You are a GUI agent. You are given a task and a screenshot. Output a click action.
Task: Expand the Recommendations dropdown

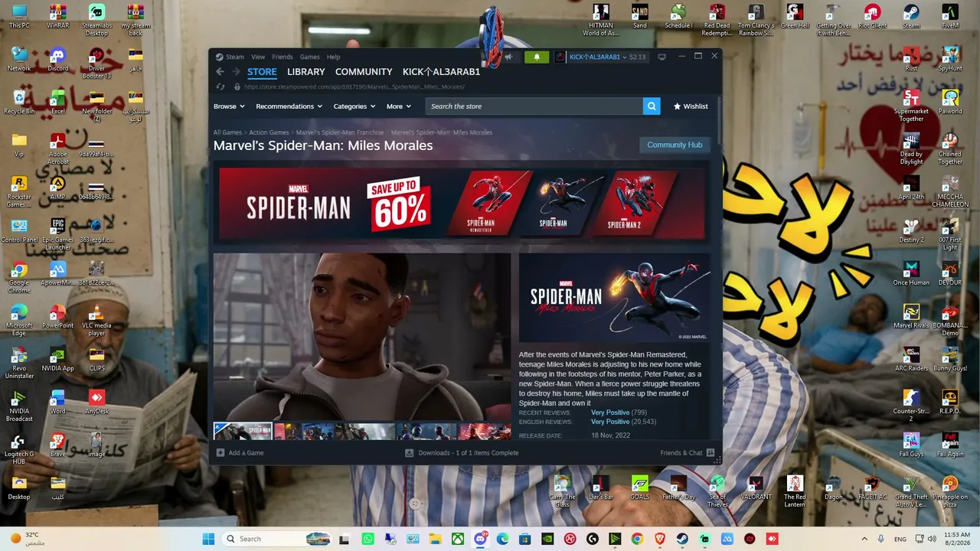[x=289, y=106]
